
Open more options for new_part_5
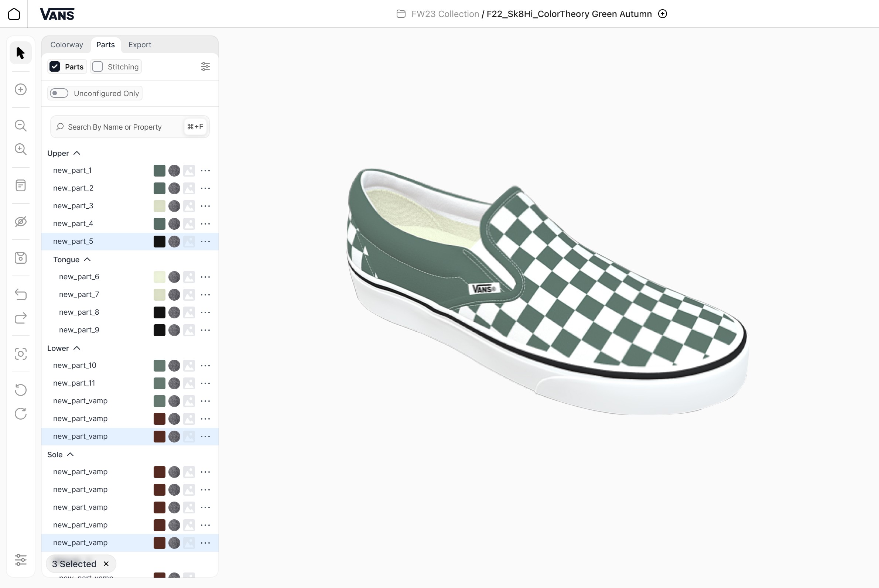(x=205, y=242)
